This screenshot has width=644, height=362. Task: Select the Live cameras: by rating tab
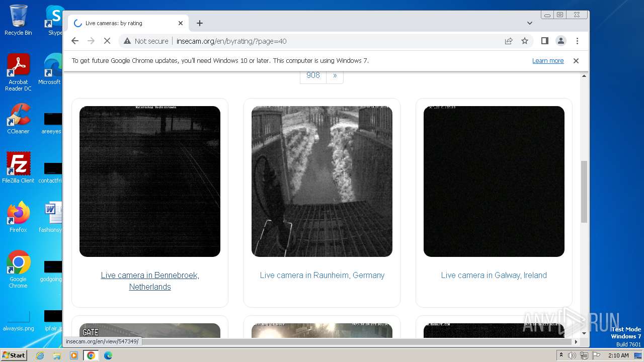coord(128,23)
